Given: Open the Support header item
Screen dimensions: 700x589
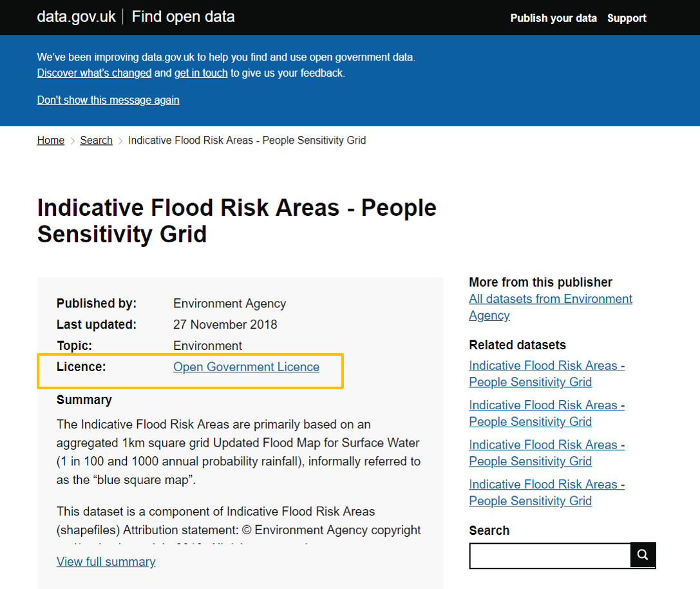Looking at the screenshot, I should point(627,18).
